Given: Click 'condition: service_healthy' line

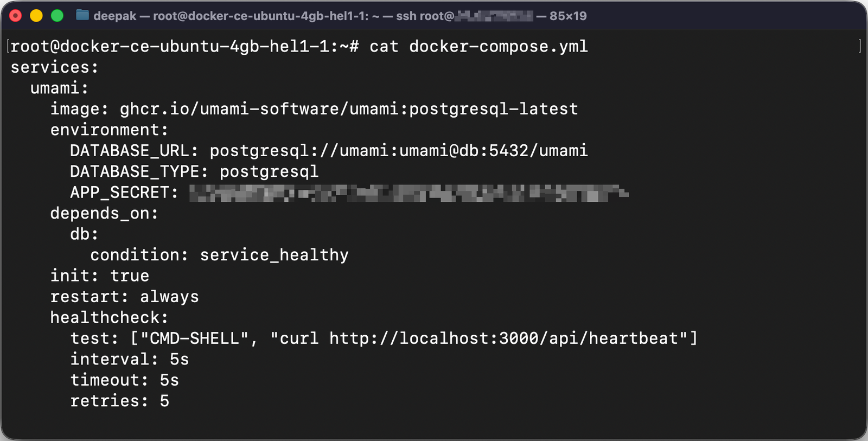Looking at the screenshot, I should click(x=220, y=254).
